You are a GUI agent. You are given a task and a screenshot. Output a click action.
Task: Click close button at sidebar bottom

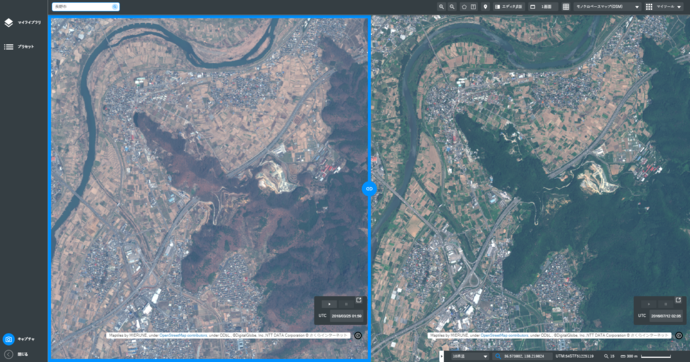(x=8, y=354)
